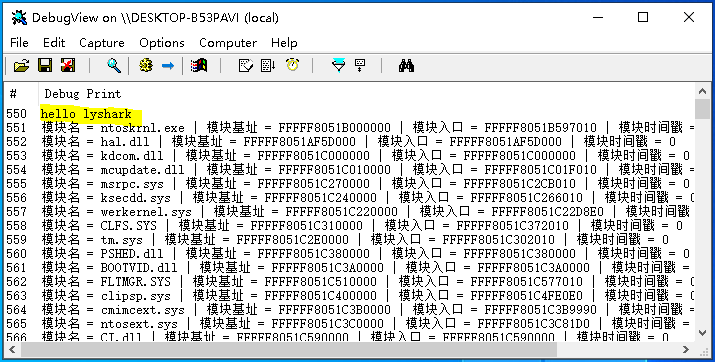Click address FFFFF8051C2CB010 in row 555
The image size is (715, 362).
(x=520, y=183)
